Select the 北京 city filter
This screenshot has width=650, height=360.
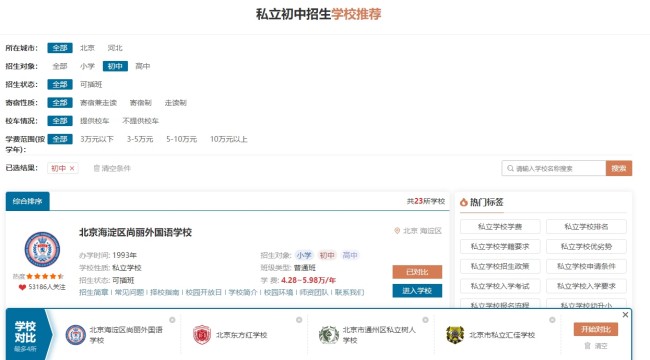[x=87, y=48]
